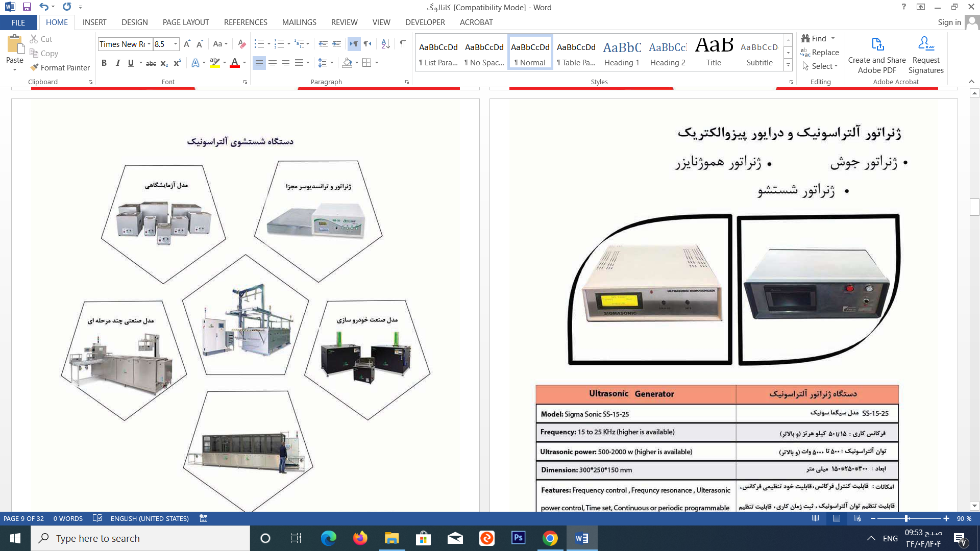Switch to the INSERT tab
Image resolution: width=980 pixels, height=551 pixels.
pos(94,22)
